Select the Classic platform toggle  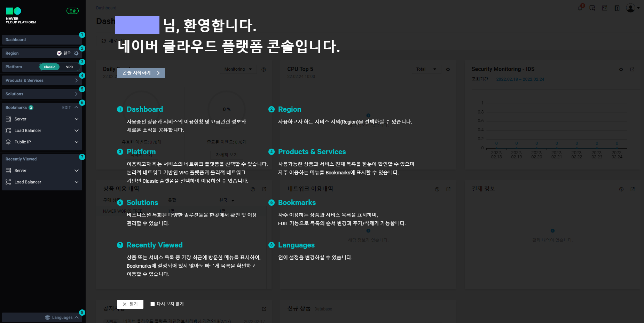click(x=49, y=67)
